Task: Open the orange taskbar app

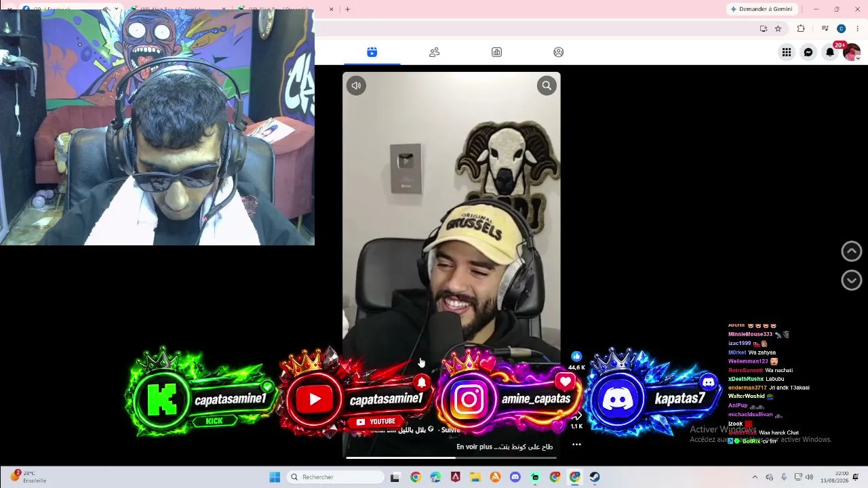Action: pos(495,477)
